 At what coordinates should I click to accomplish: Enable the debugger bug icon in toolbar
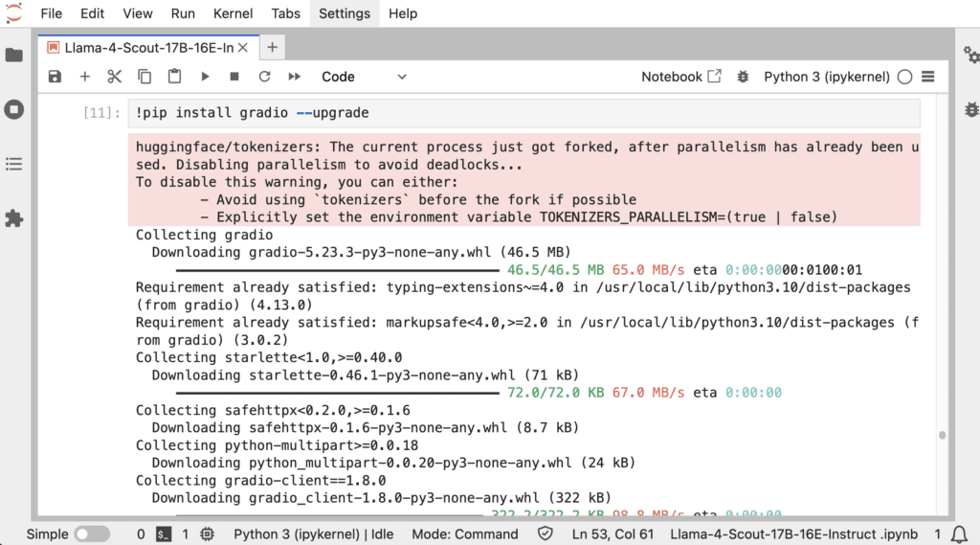(743, 77)
